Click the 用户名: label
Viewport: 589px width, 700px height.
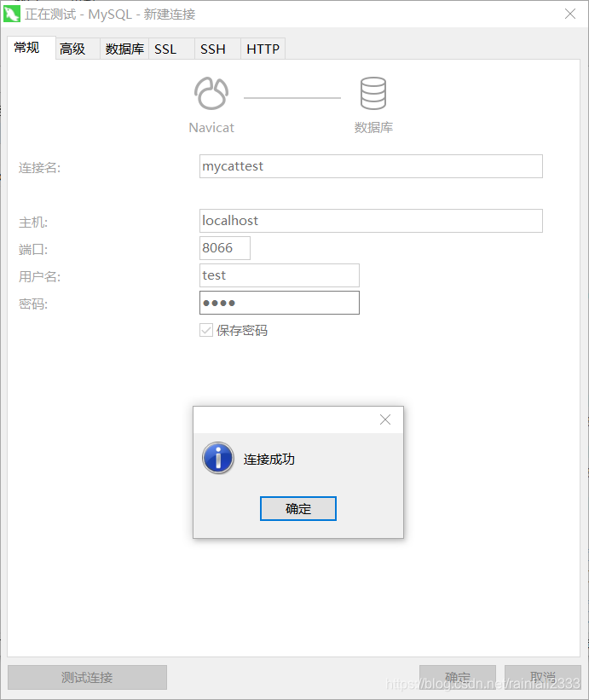click(x=39, y=277)
